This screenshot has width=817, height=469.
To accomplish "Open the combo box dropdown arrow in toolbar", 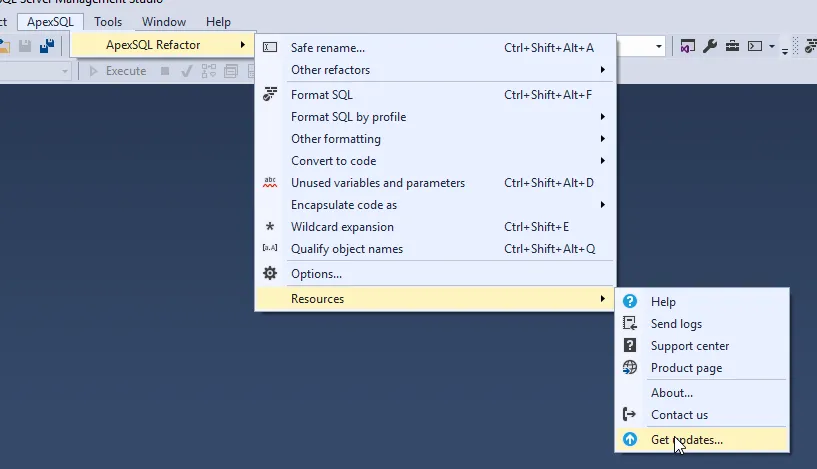I will click(659, 46).
